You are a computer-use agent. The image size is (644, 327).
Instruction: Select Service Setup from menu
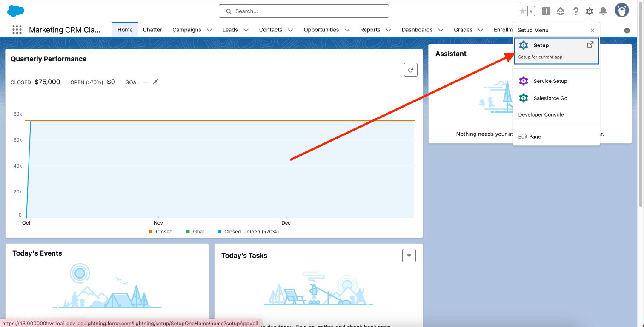[x=556, y=81]
